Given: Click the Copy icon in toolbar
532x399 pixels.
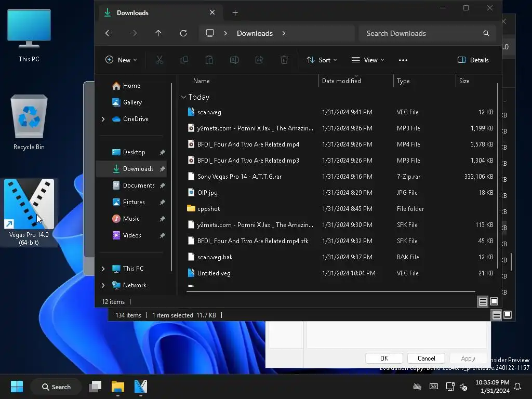Looking at the screenshot, I should pos(184,60).
